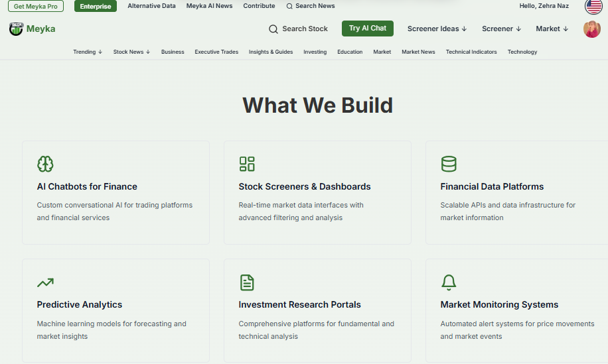This screenshot has height=364, width=608.
Task: Click the trending arrow Predictive Analytics icon
Action: click(45, 282)
